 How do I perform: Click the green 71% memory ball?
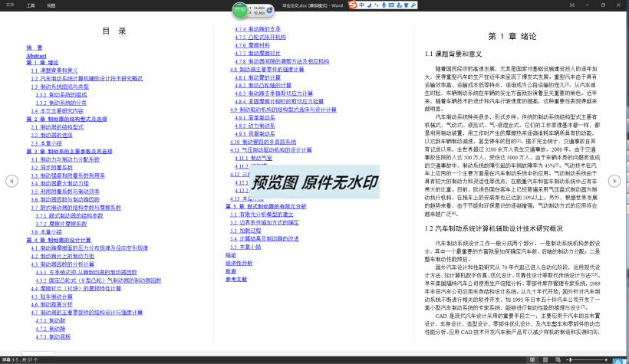click(x=240, y=10)
